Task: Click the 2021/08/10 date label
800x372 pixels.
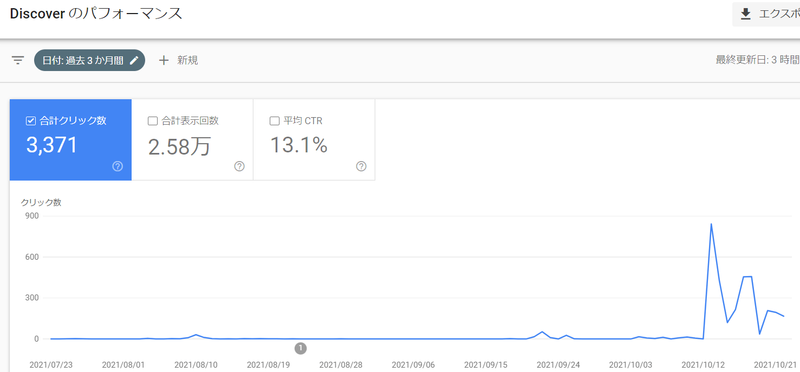Action: pyautogui.click(x=196, y=365)
